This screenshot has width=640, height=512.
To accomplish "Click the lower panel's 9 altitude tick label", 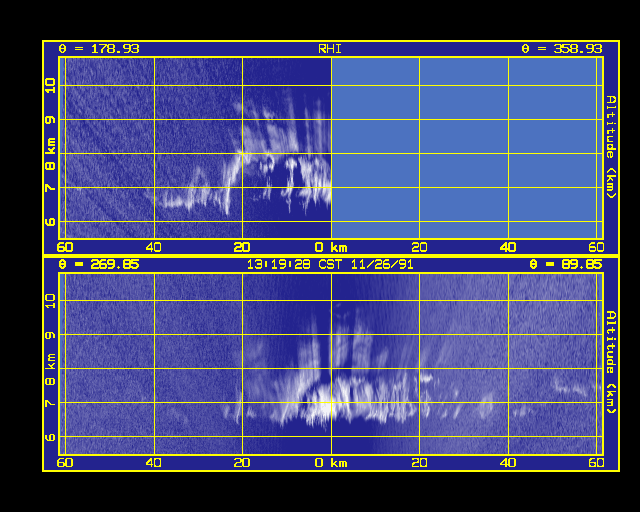I will (50, 335).
